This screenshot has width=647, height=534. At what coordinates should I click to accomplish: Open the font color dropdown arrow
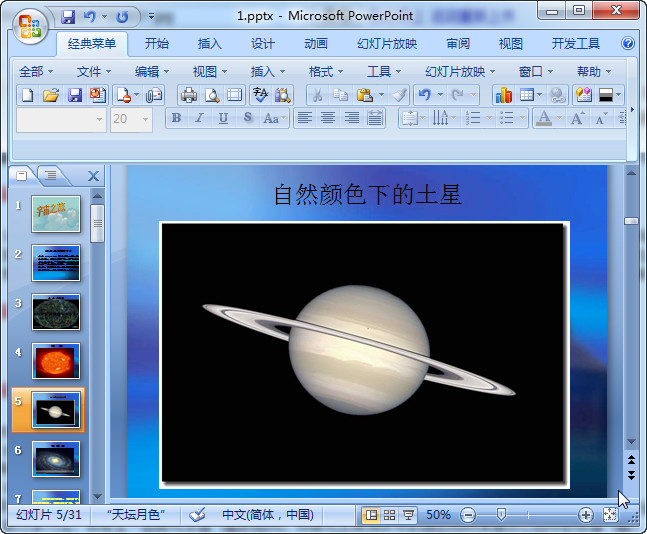pos(560,118)
